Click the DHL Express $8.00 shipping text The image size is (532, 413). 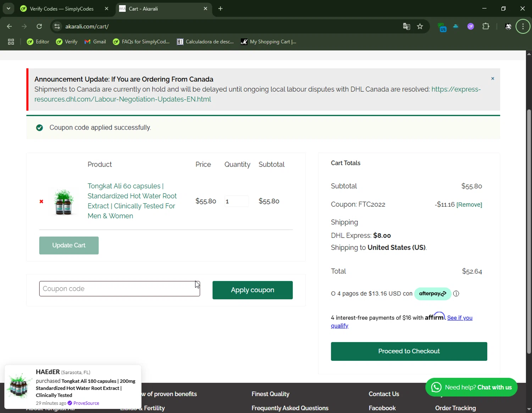(361, 236)
